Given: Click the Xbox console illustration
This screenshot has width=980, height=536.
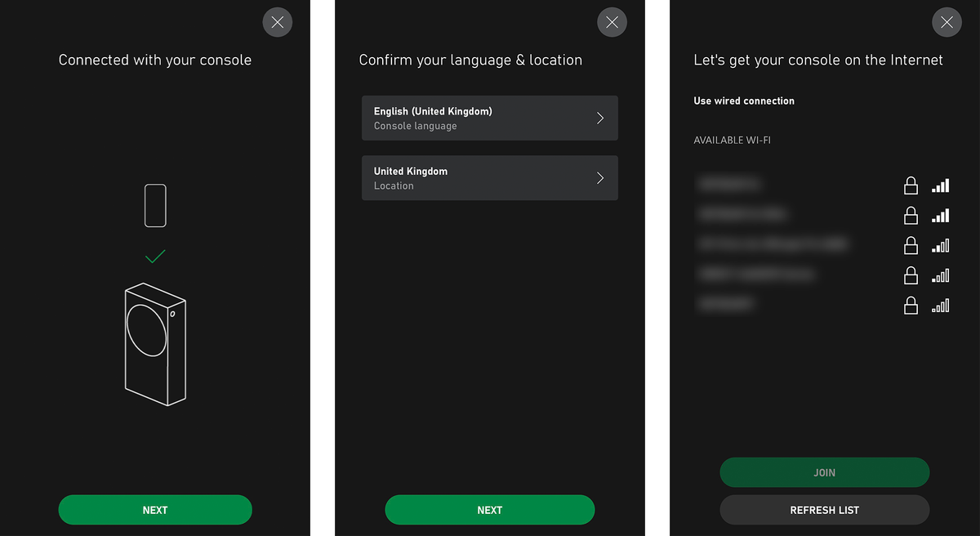Looking at the screenshot, I should (x=155, y=345).
